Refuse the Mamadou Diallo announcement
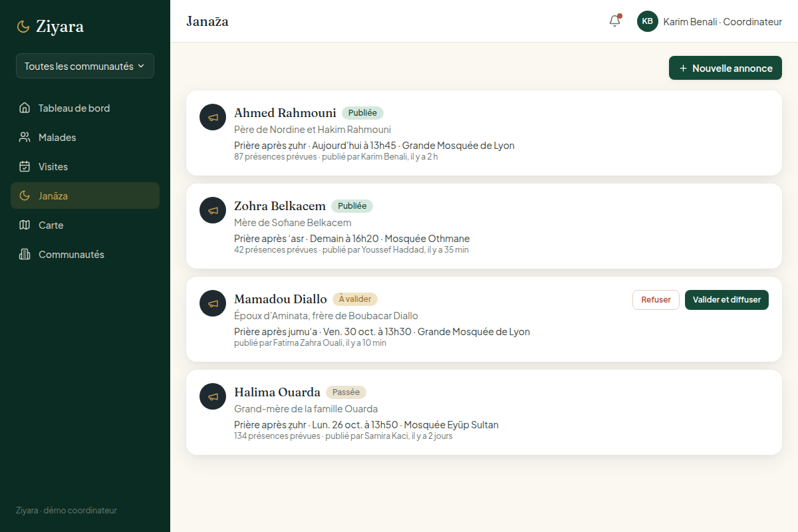This screenshot has height=532, width=798. tap(656, 300)
